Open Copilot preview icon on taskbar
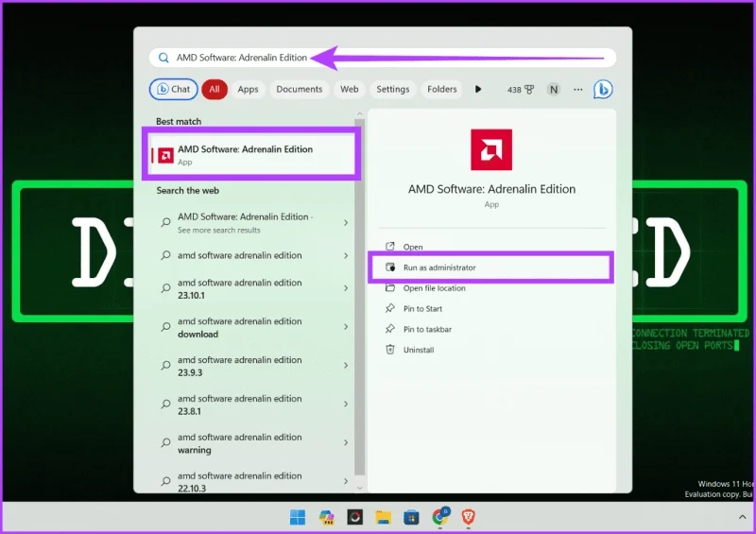 (x=326, y=517)
